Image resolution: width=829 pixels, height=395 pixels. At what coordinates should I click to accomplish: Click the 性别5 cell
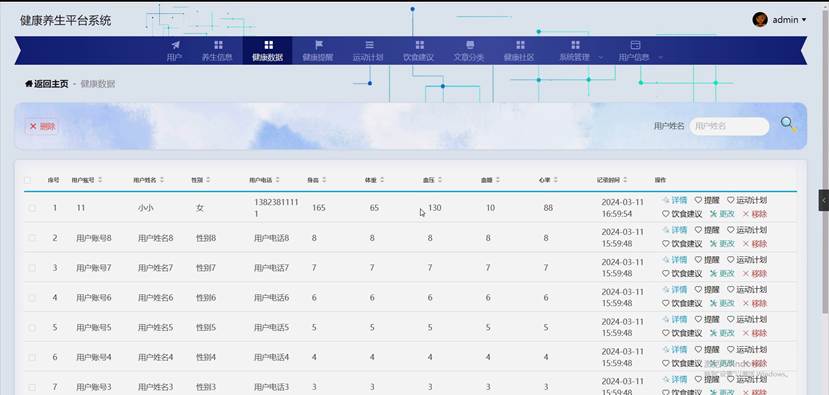pos(206,327)
